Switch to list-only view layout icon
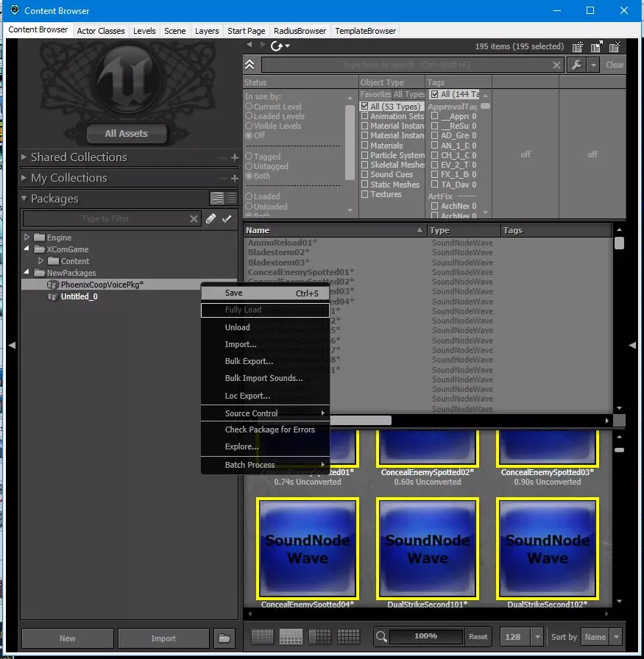The width and height of the screenshot is (644, 659). (x=261, y=636)
